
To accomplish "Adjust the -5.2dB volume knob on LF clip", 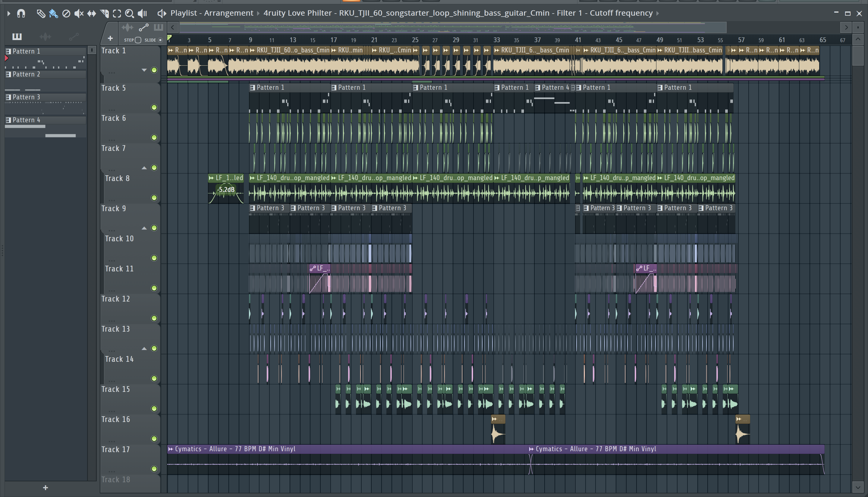I will point(226,190).
